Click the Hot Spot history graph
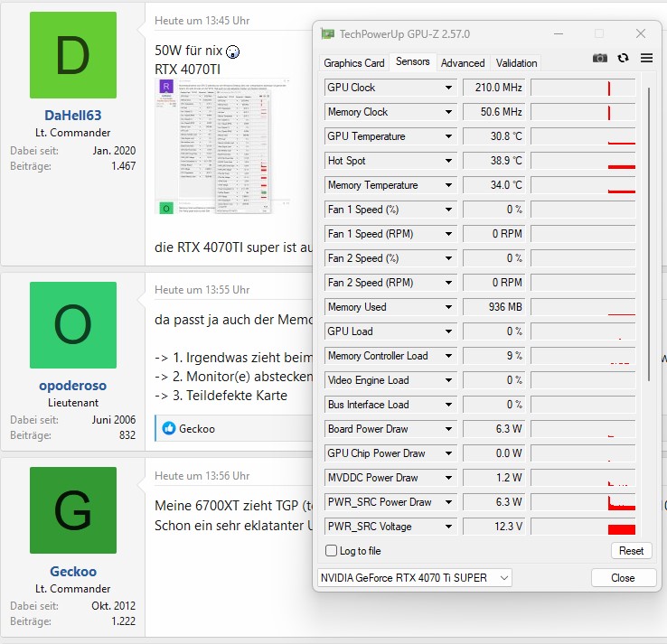The image size is (667, 644). click(x=583, y=161)
